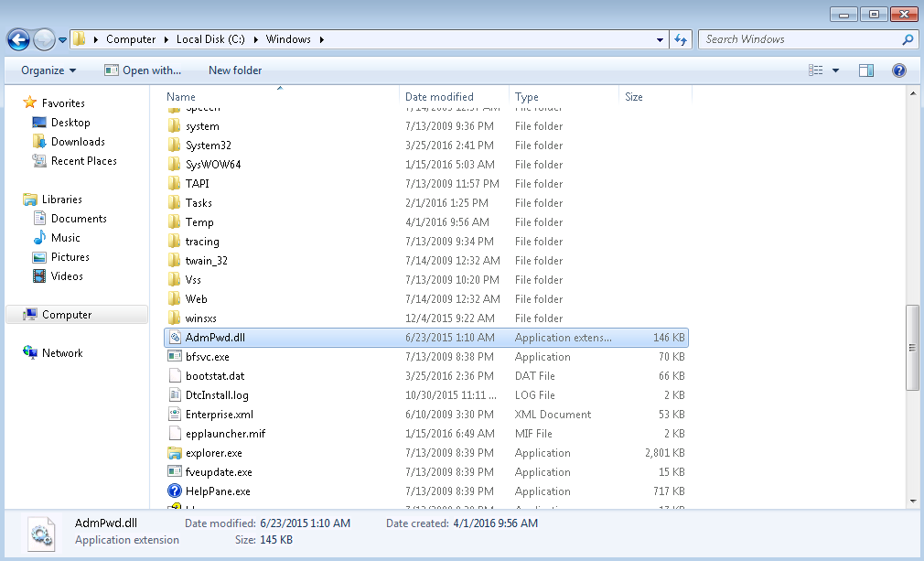Sort by the Type column header
The width and height of the screenshot is (924, 561).
564,97
